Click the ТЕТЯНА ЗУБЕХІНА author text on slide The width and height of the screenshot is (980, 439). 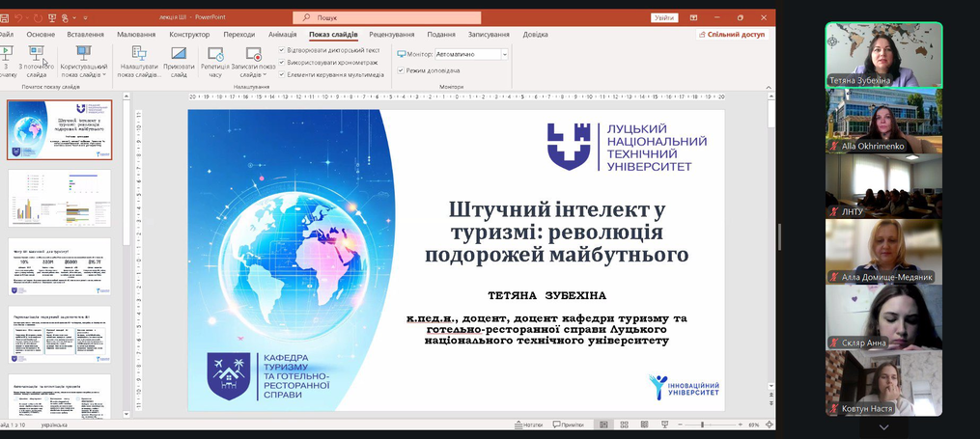pyautogui.click(x=546, y=295)
